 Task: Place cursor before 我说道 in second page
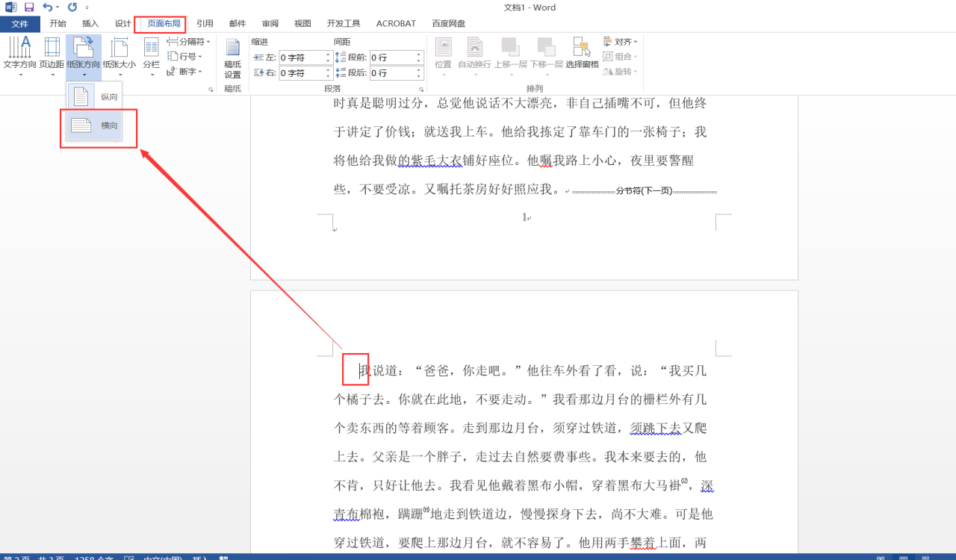[x=359, y=370]
